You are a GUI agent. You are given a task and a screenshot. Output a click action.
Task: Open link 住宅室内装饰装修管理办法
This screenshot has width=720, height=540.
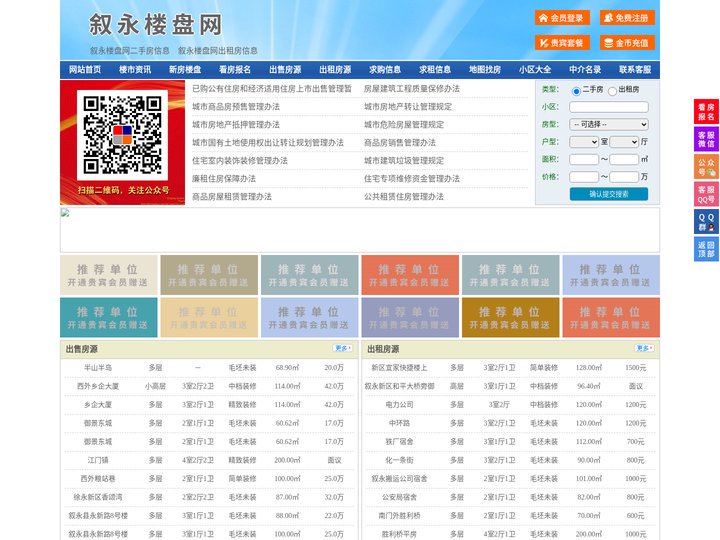[240, 161]
